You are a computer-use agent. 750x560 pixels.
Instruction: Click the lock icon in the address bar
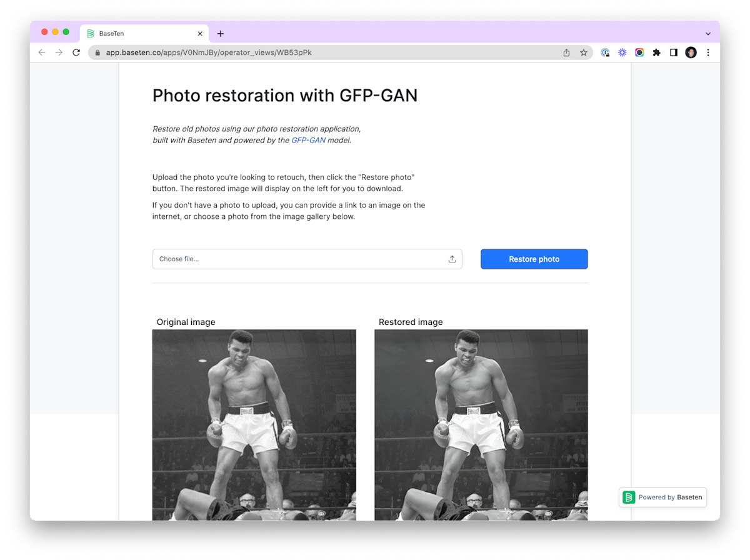point(97,52)
